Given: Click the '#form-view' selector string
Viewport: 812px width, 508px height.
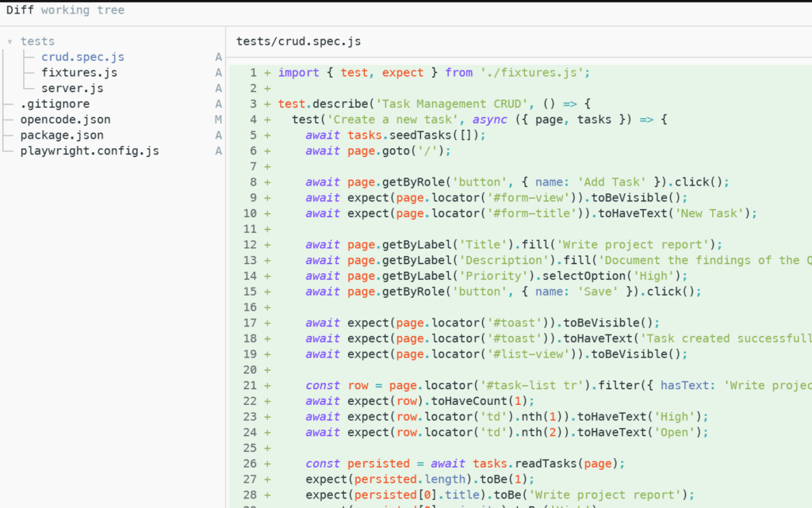Looking at the screenshot, I should tap(528, 197).
